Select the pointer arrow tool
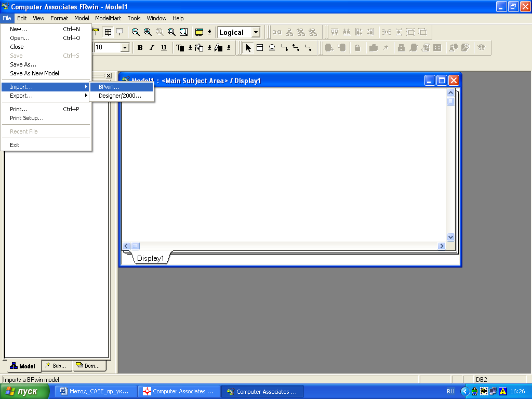532x399 pixels. (x=248, y=48)
